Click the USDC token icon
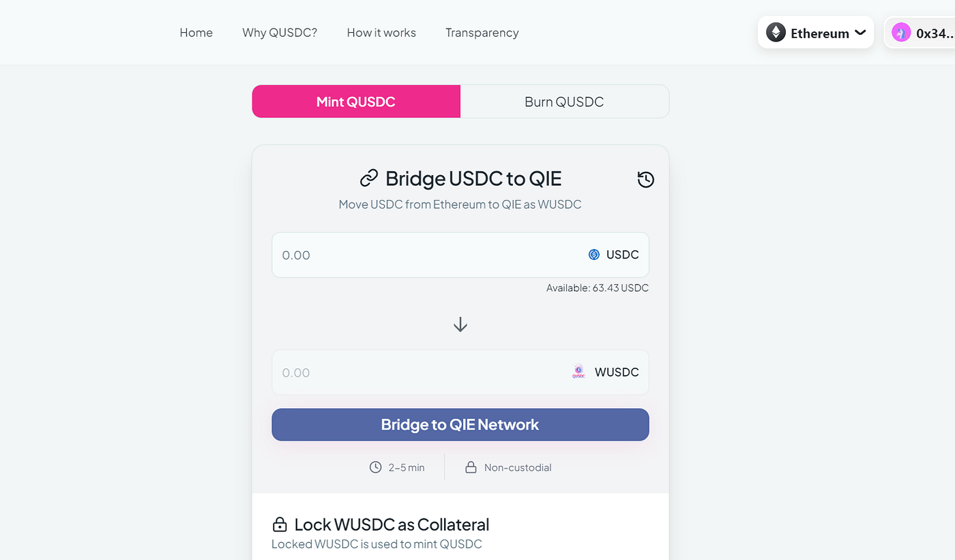 [593, 254]
